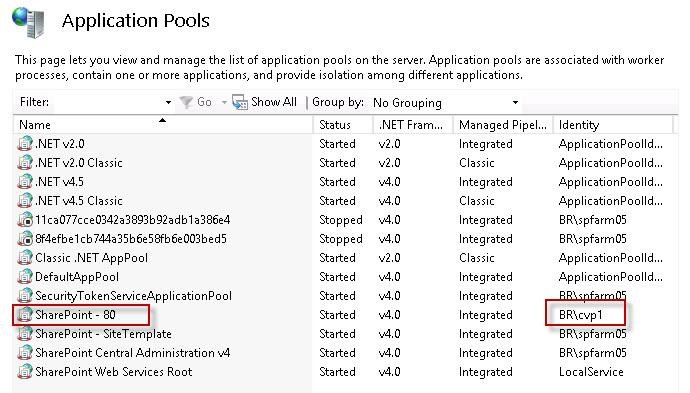Click v4.0 framework cell of .NET v4.5 row
The height and width of the screenshot is (393, 690).
pyautogui.click(x=389, y=182)
